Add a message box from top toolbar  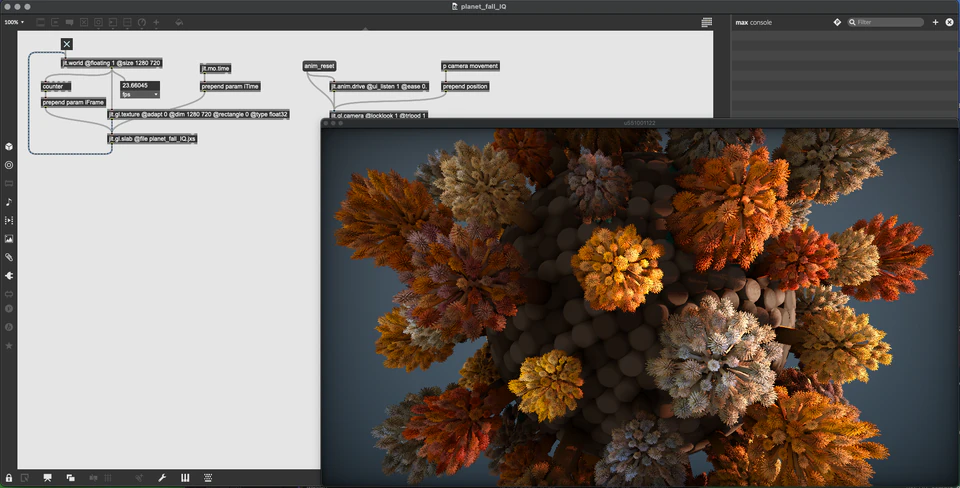(x=55, y=22)
